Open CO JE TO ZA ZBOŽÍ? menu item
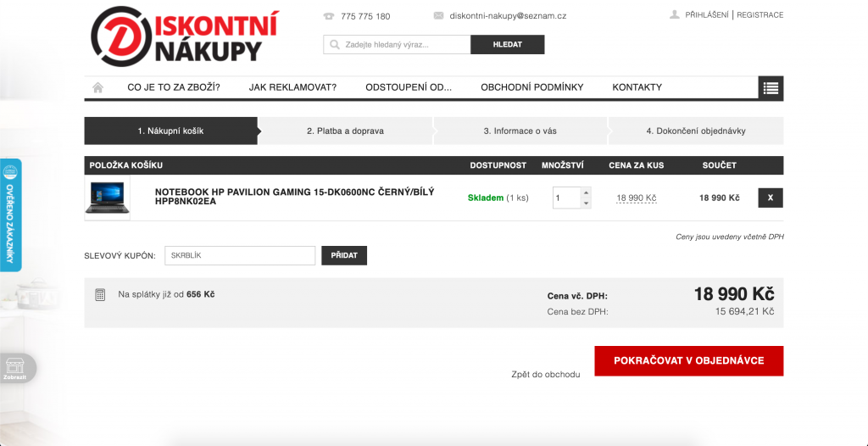 [x=174, y=87]
